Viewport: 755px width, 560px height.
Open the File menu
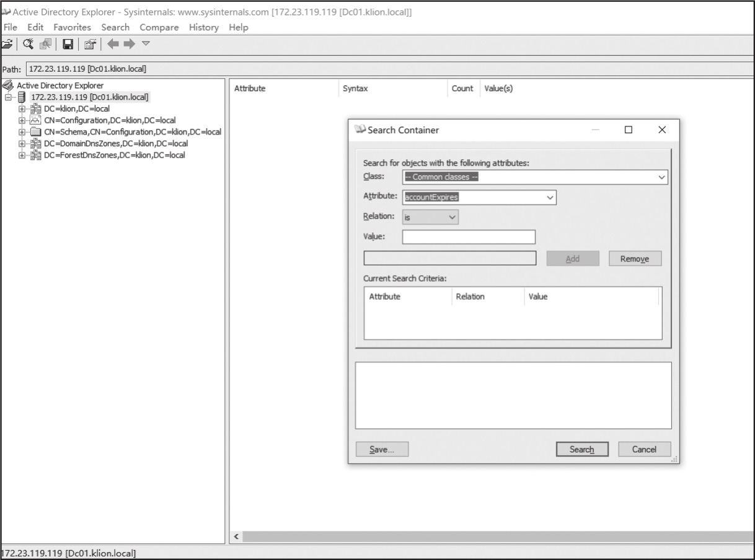coord(11,27)
